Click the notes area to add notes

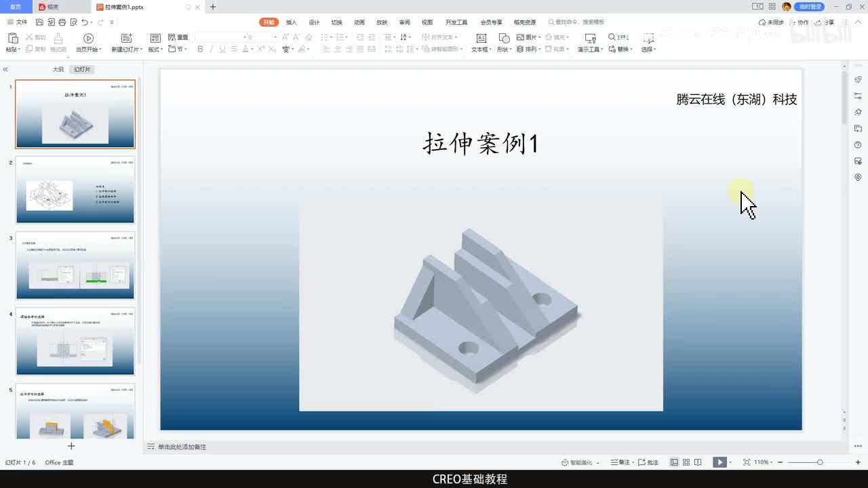click(182, 447)
